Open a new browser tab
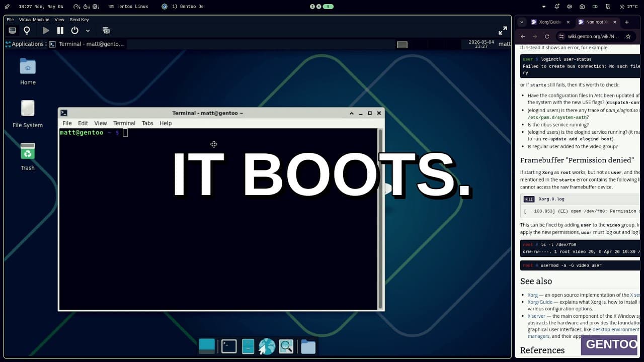Screen dimensions: 644x362 tap(627, 22)
